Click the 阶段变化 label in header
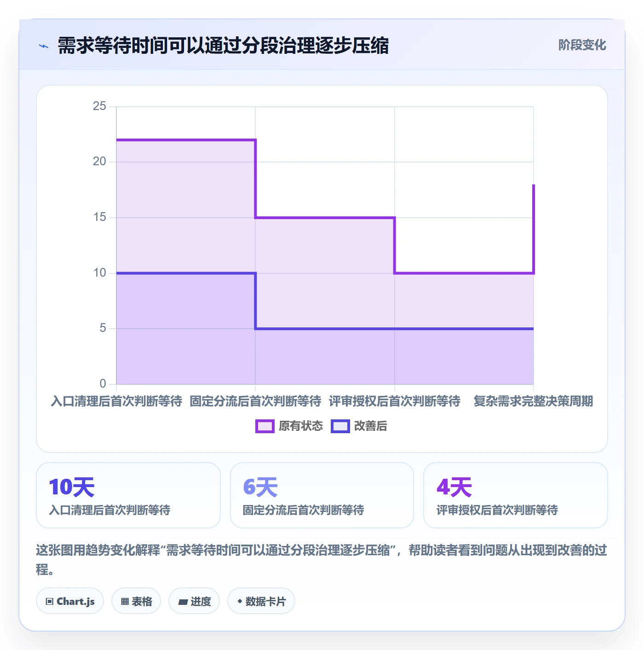The width and height of the screenshot is (644, 650). [x=582, y=45]
